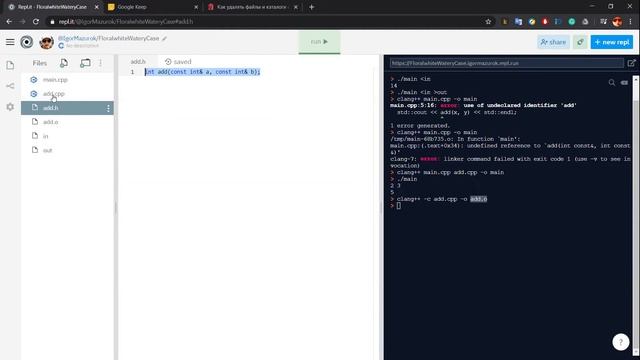Open the file named in
Image resolution: width=640 pixels, height=360 pixels.
(67, 136)
